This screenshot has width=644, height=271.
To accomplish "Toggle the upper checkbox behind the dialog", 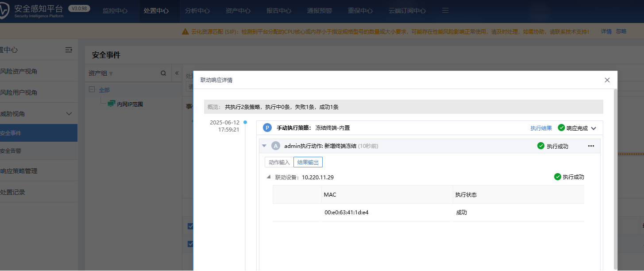I will pos(190,226).
